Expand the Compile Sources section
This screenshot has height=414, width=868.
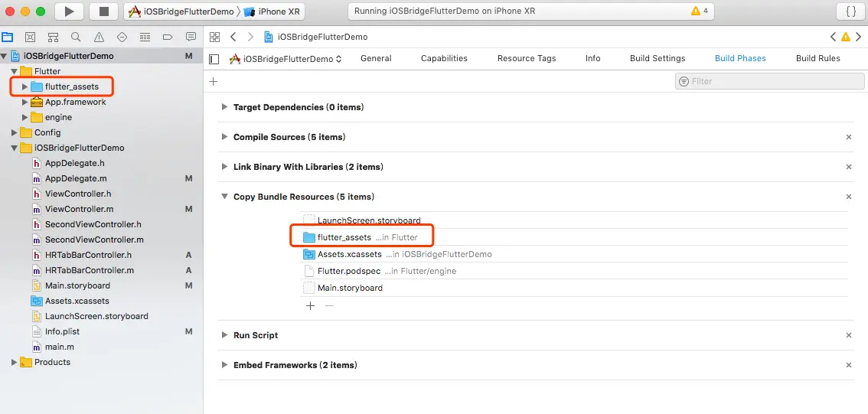point(224,137)
